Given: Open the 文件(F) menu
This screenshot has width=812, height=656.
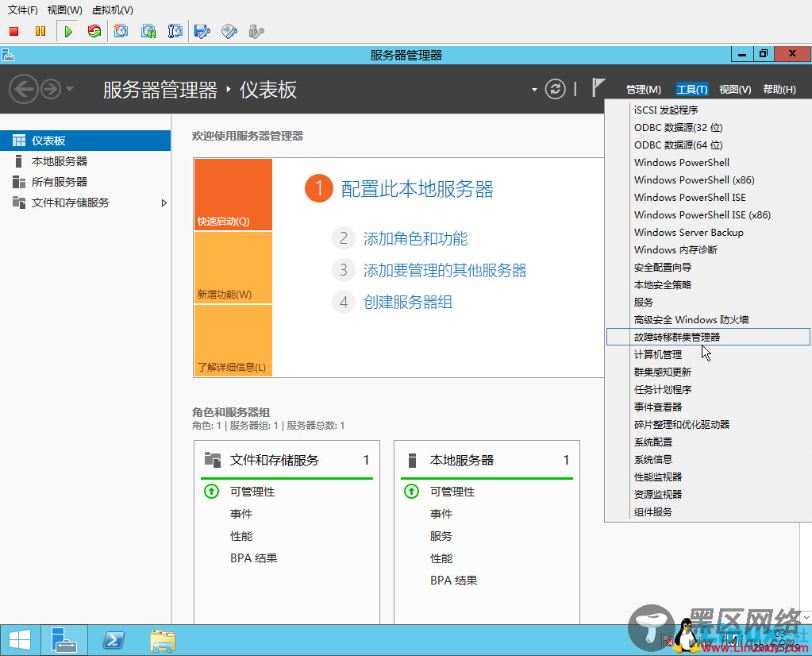Looking at the screenshot, I should coord(23,10).
